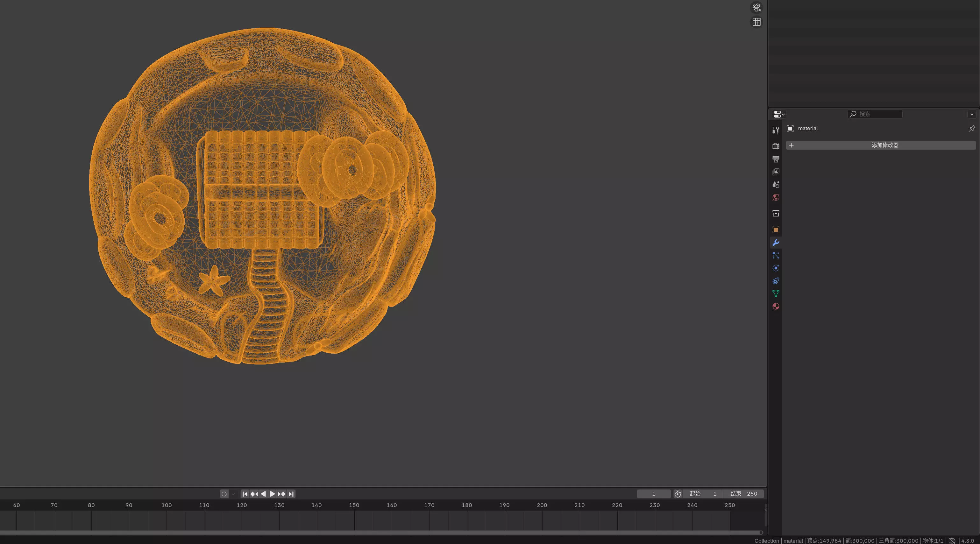
Task: Toggle perspective/orthographic grid view button
Action: click(756, 22)
